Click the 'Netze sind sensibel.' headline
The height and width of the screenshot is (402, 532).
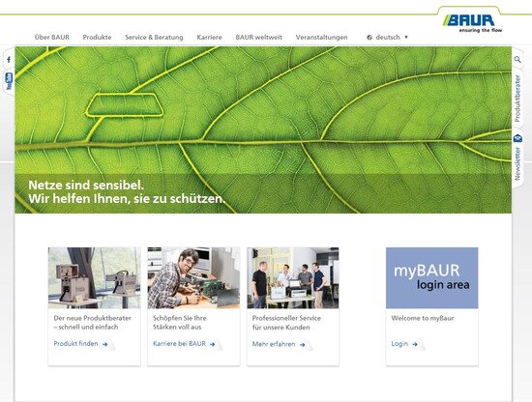[86, 186]
